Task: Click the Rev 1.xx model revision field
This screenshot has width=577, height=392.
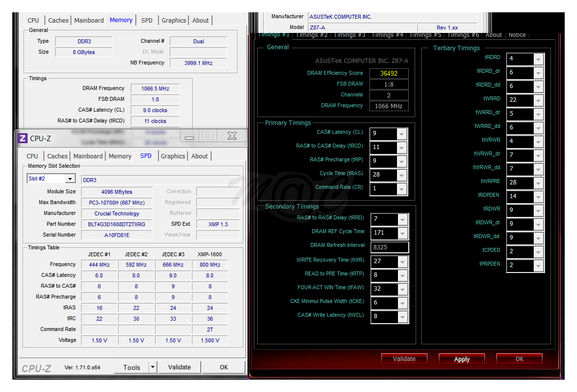Action: click(447, 28)
